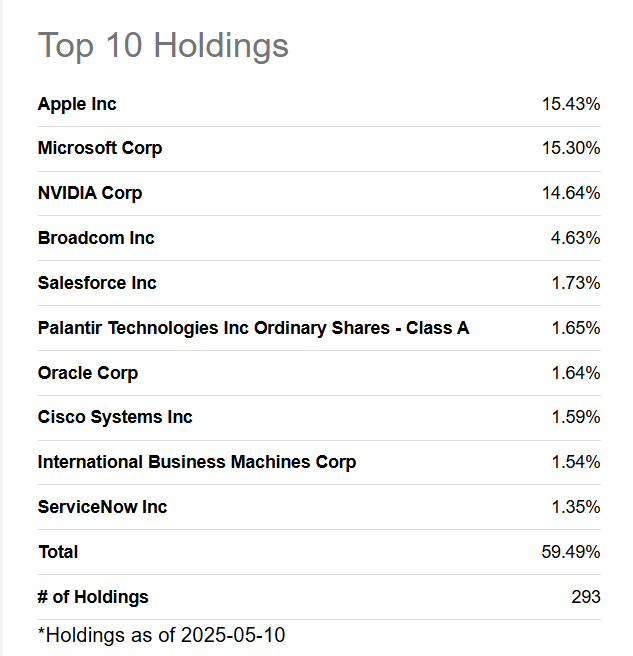Select International Business Machines Corp entry
This screenshot has height=656, width=633.
tap(197, 462)
